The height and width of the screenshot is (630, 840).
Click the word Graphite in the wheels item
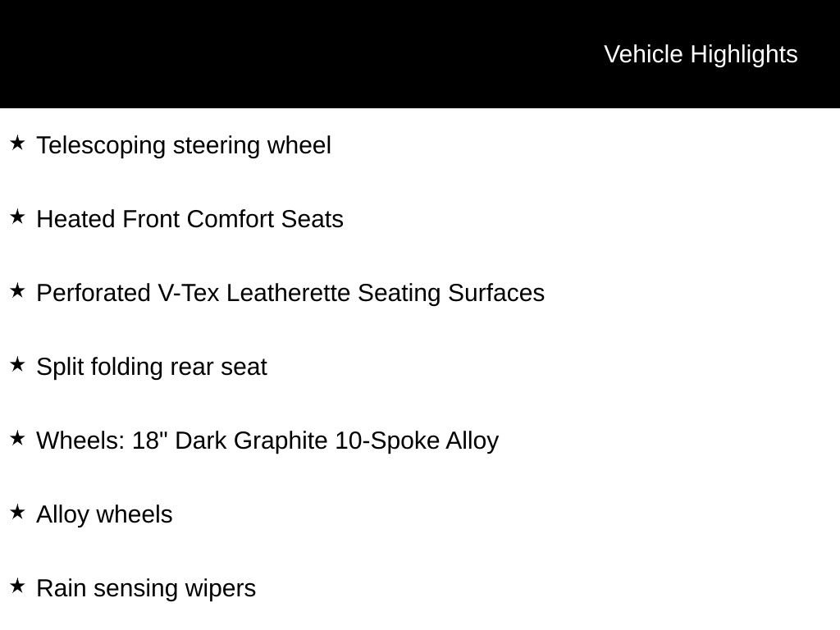pos(281,441)
